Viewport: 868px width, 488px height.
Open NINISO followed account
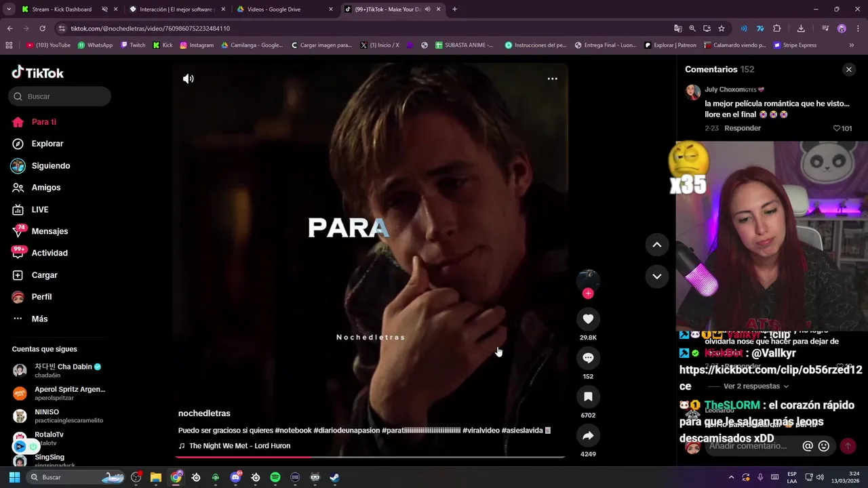tap(58, 415)
